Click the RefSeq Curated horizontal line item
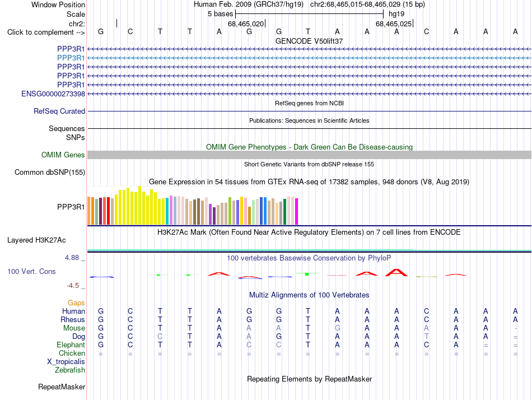Image resolution: width=532 pixels, height=400 pixels. [x=309, y=111]
